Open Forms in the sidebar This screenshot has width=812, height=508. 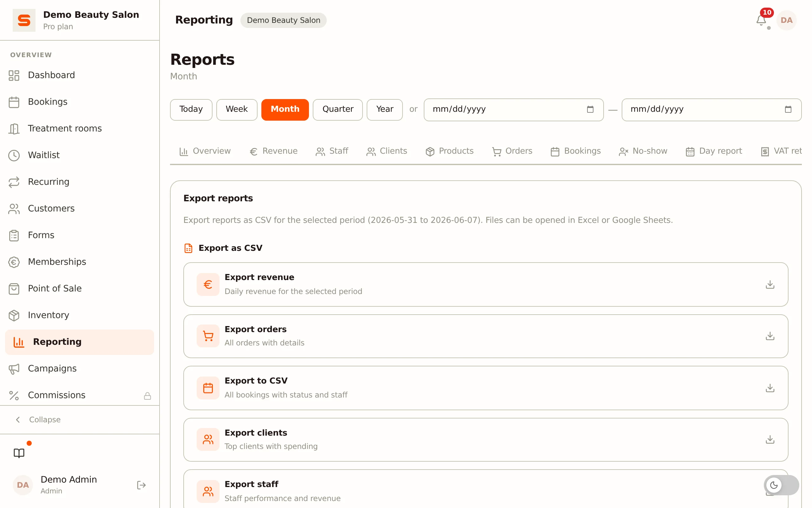coord(80,235)
